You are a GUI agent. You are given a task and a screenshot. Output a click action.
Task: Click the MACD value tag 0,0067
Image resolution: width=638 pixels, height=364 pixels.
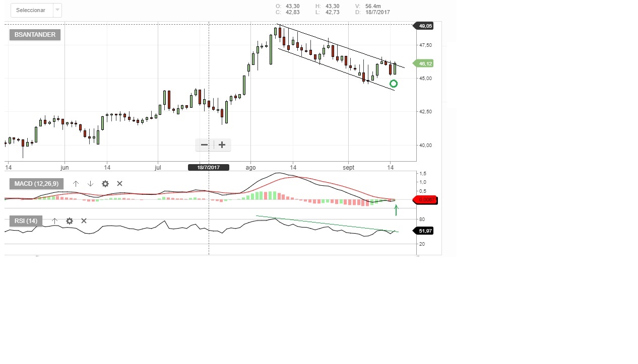point(424,200)
